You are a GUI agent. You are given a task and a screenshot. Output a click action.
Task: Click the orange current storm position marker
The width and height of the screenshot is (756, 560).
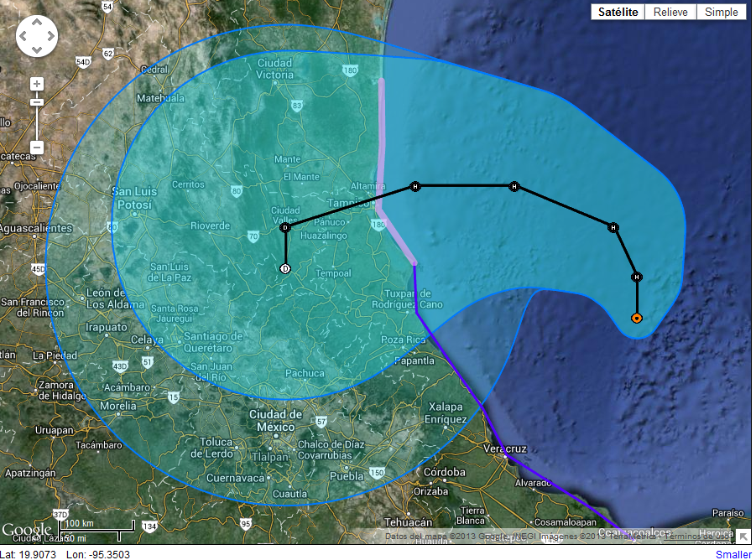coord(637,318)
